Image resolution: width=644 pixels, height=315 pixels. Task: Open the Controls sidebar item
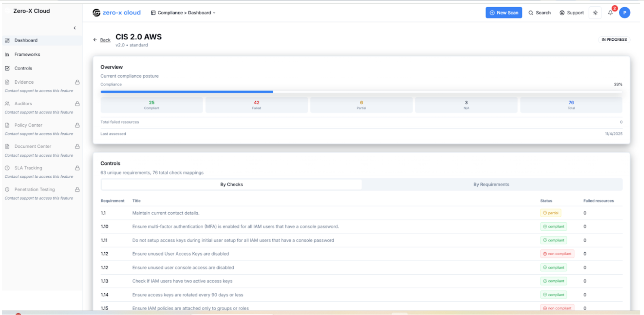pos(42,68)
